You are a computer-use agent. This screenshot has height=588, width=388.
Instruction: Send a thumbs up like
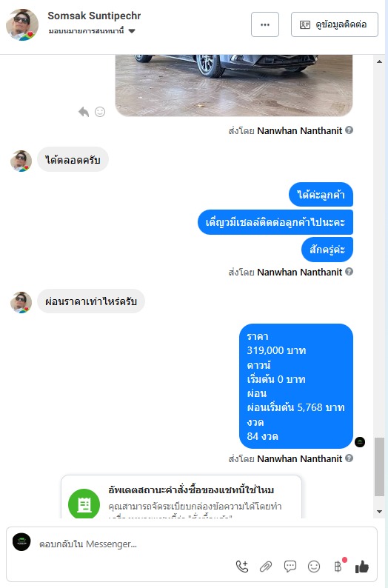362,567
